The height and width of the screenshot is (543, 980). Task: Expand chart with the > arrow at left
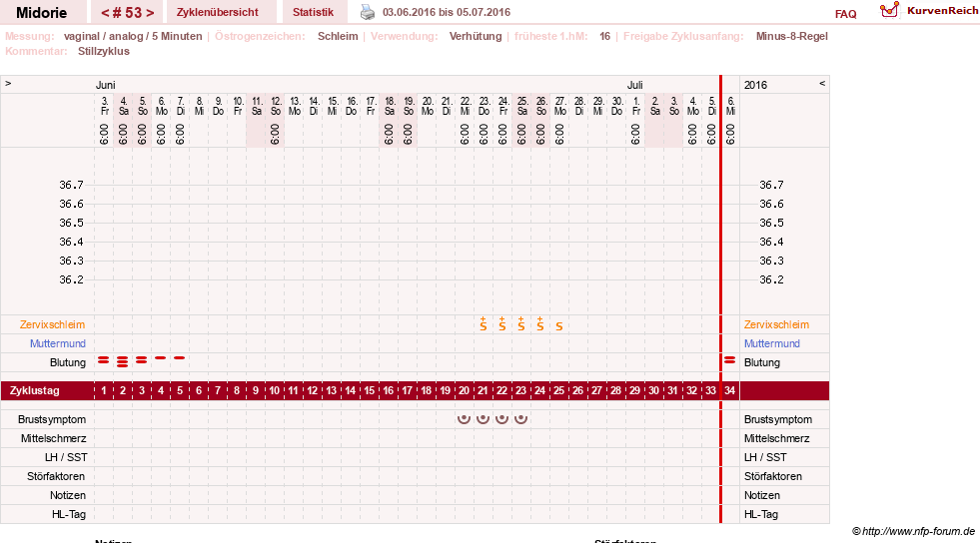tap(8, 83)
